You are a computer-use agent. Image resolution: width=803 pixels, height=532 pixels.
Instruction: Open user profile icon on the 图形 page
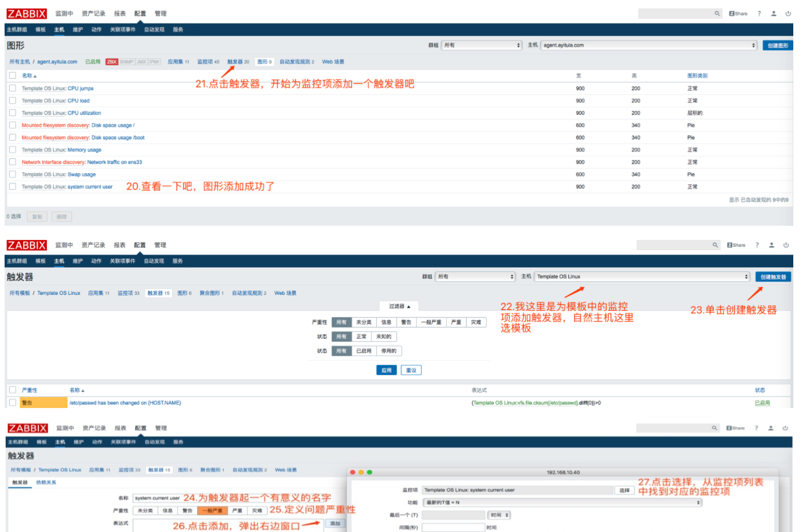[774, 14]
